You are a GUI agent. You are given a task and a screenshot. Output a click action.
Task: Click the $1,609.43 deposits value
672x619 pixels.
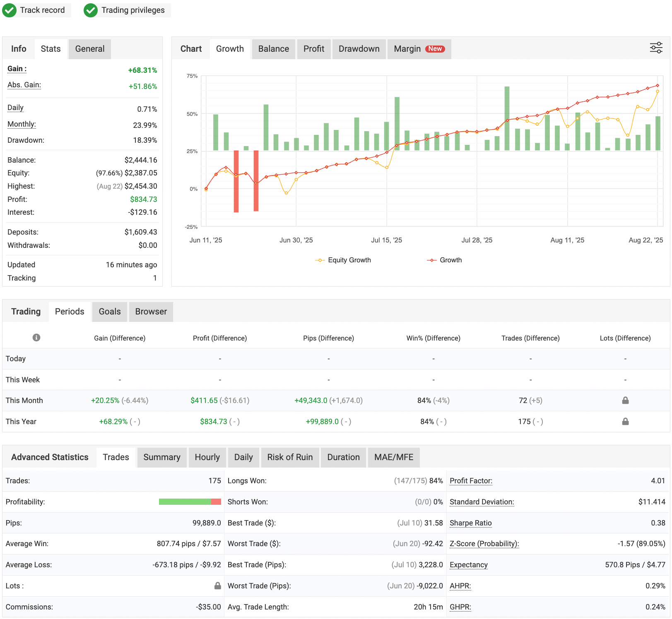pos(141,232)
